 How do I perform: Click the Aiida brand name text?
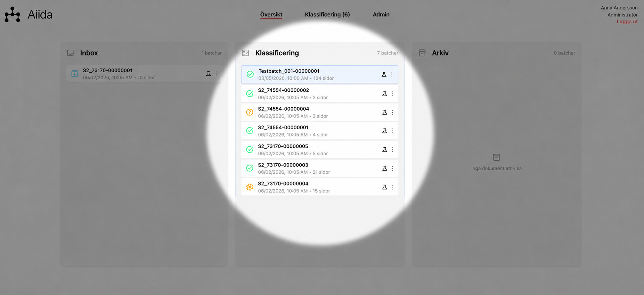(x=40, y=15)
